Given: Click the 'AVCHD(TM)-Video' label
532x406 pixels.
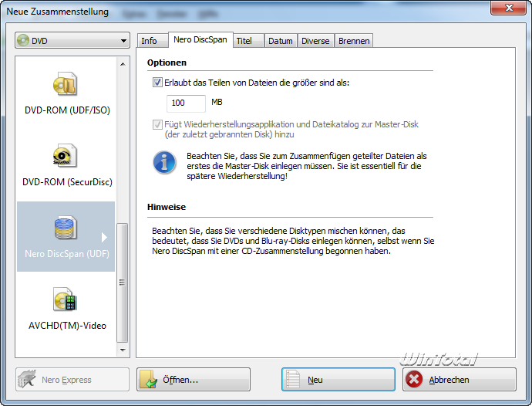Looking at the screenshot, I should 67,326.
